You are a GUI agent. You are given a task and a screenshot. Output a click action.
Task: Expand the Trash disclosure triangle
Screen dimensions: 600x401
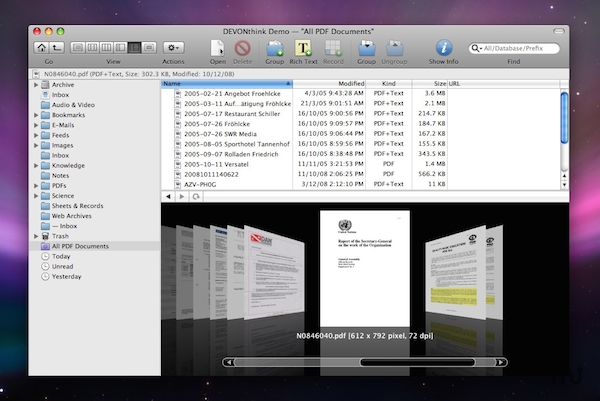click(37, 235)
